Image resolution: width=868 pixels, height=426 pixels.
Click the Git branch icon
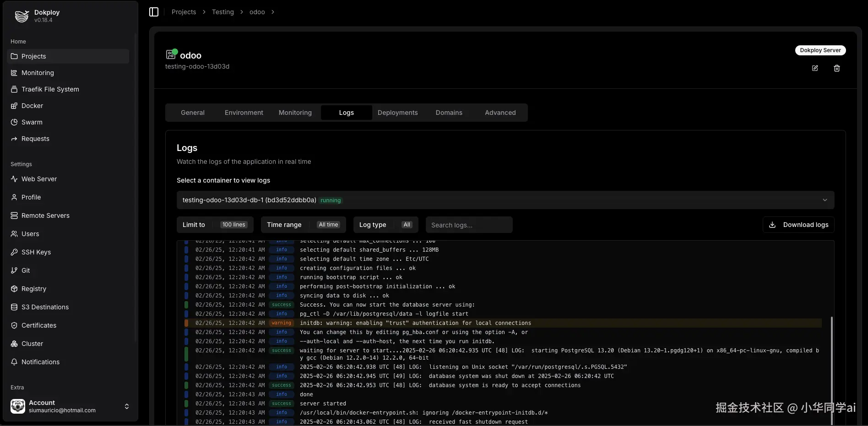14,270
